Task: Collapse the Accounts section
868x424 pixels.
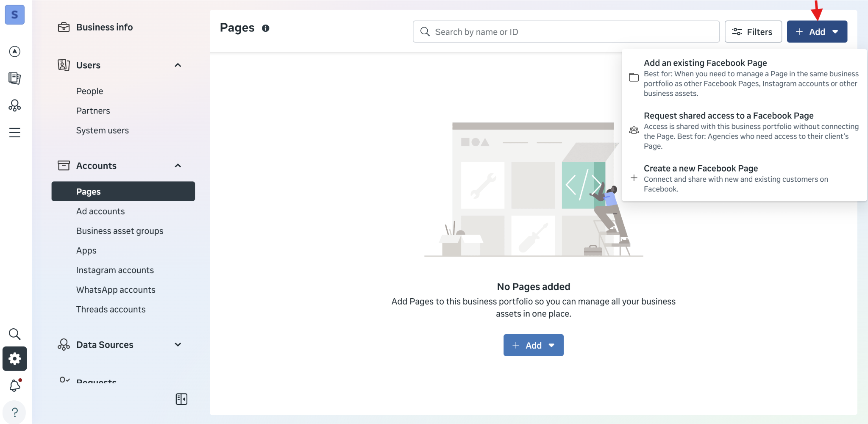Action: click(x=178, y=166)
